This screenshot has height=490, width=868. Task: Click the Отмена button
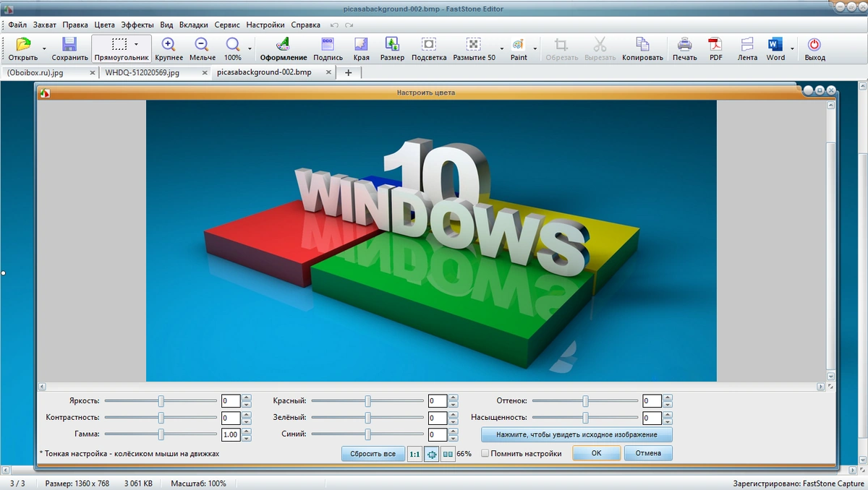point(648,454)
